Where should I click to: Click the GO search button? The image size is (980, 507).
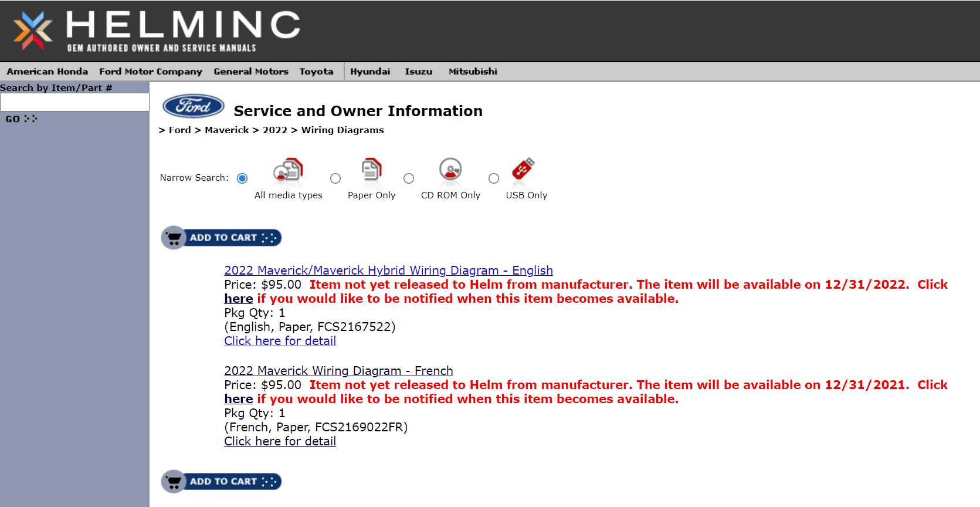21,119
